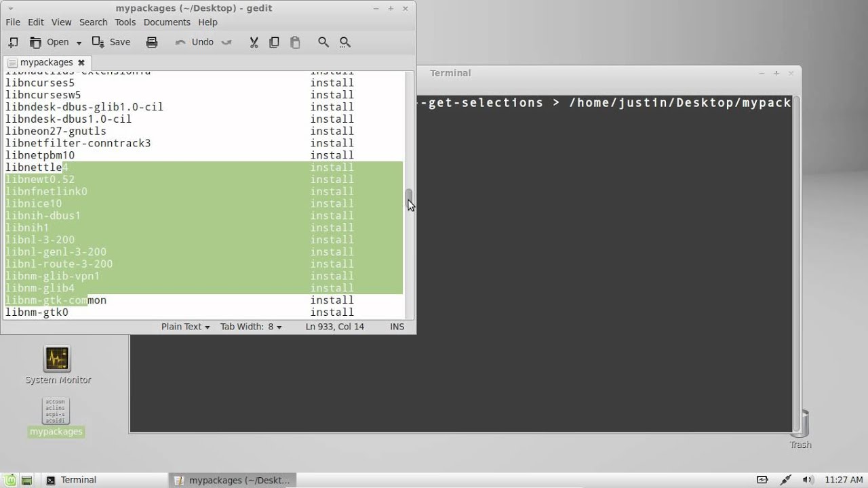This screenshot has height=488, width=868.
Task: Click the battery indicator in system tray
Action: [762, 480]
